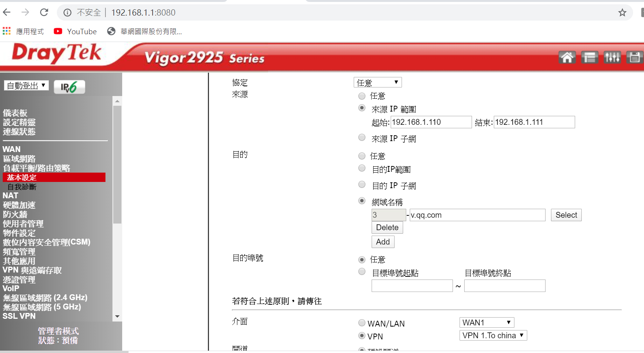Click the Add button under domain name
The image size is (644, 353).
[383, 242]
